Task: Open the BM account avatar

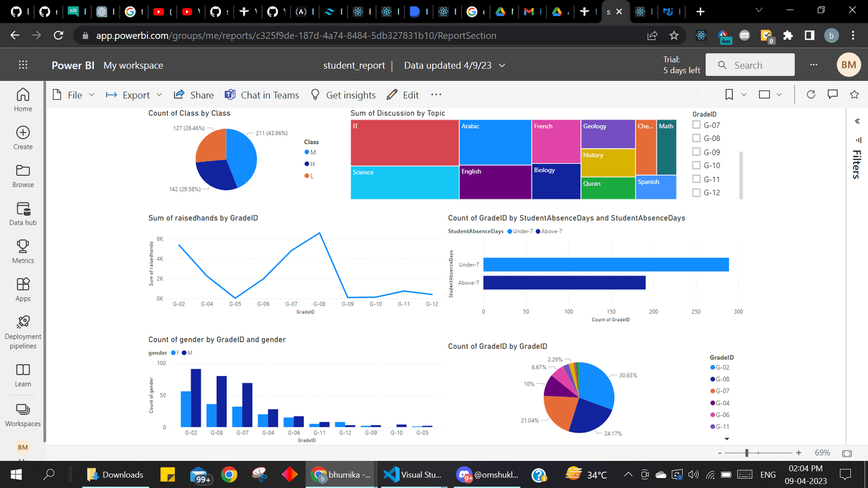Action: tap(849, 65)
